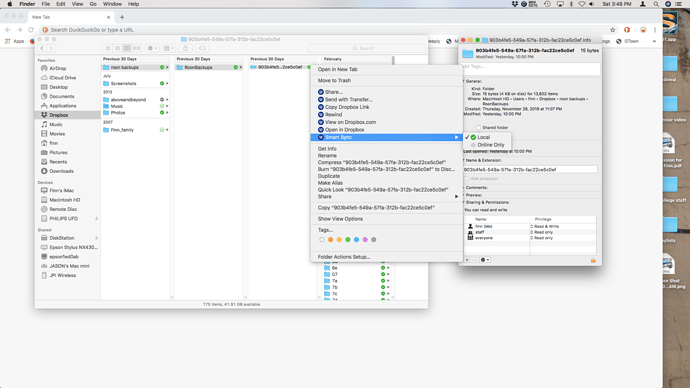Open the Finder action gear dropdown

click(152, 48)
